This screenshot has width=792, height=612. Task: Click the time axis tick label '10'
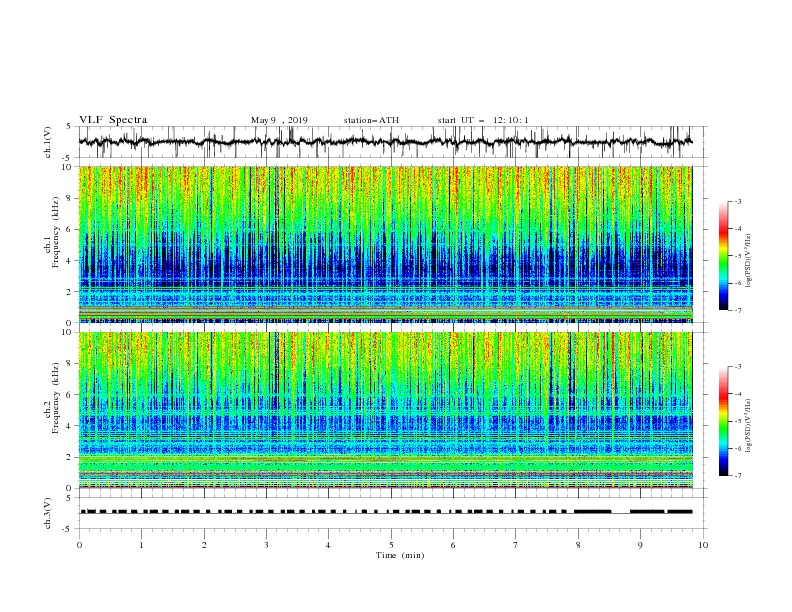(x=703, y=545)
